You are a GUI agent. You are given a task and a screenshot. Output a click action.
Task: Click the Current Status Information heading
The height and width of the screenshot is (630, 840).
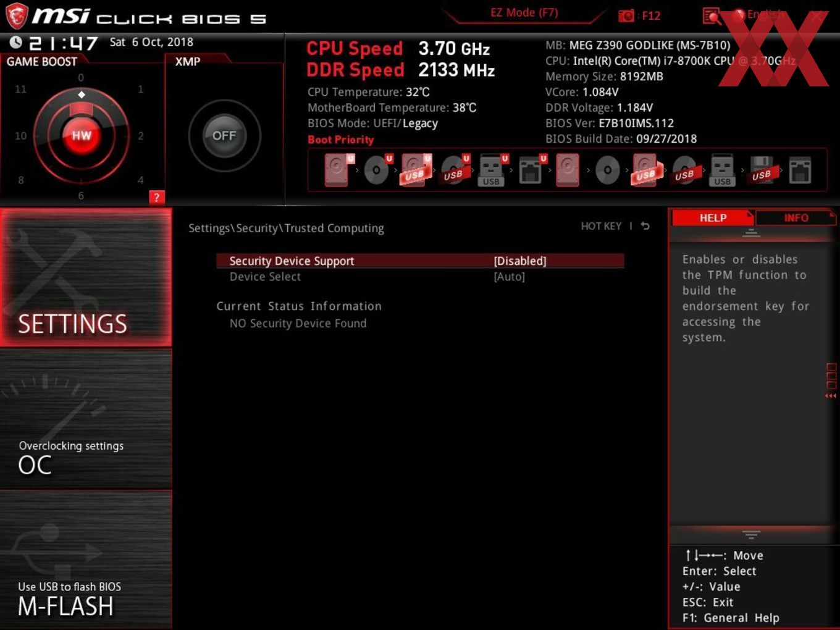(299, 306)
